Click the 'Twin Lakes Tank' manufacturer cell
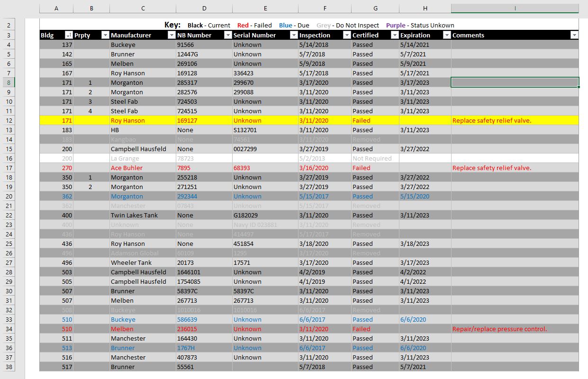This screenshot has height=379, width=588. tap(143, 215)
